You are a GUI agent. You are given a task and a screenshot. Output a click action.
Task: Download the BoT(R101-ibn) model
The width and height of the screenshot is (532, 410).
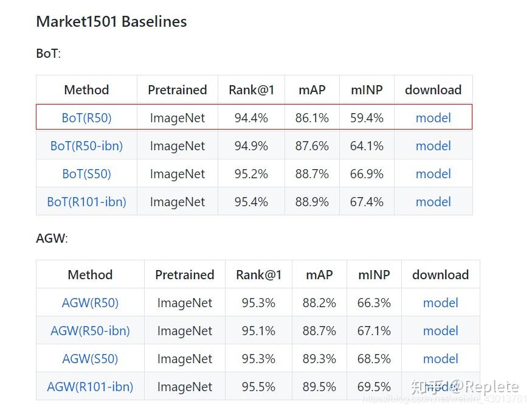(434, 201)
